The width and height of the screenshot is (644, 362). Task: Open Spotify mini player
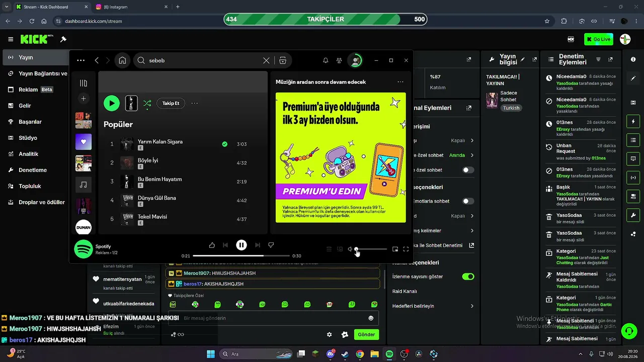[395, 249]
